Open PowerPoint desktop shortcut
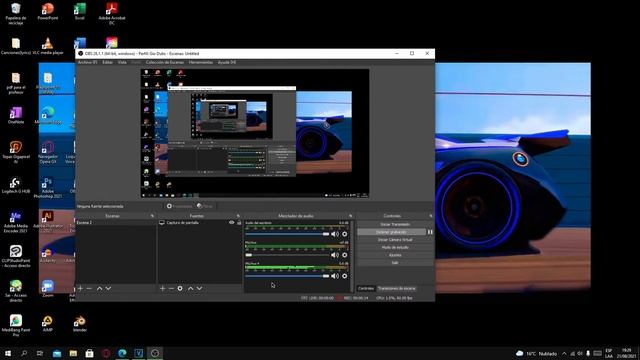640x360 pixels. [x=47, y=11]
